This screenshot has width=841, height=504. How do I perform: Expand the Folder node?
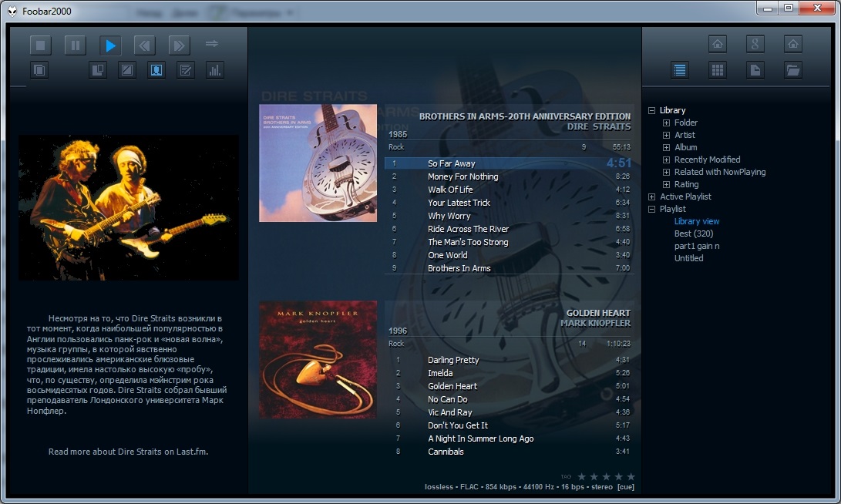[x=666, y=123]
